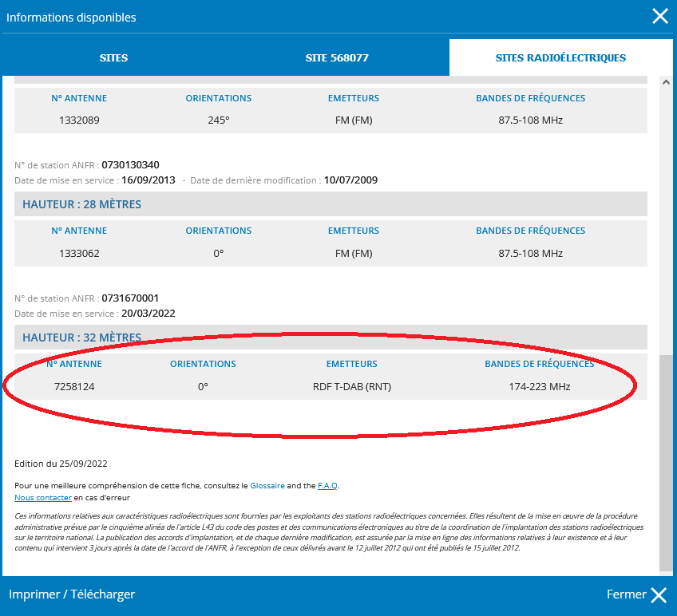Viewport: 677px width, 616px height.
Task: Select the SITES RADIOÉLECTRIQUES tab
Action: click(560, 57)
